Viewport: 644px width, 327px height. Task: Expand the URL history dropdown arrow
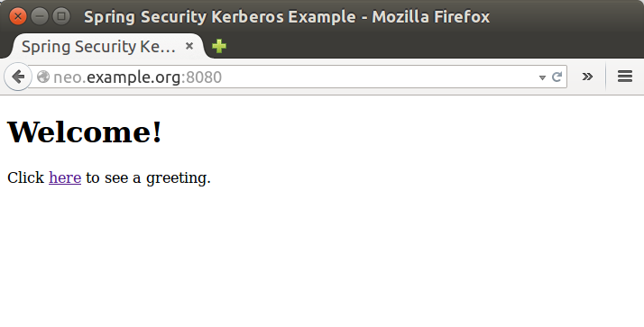point(542,77)
